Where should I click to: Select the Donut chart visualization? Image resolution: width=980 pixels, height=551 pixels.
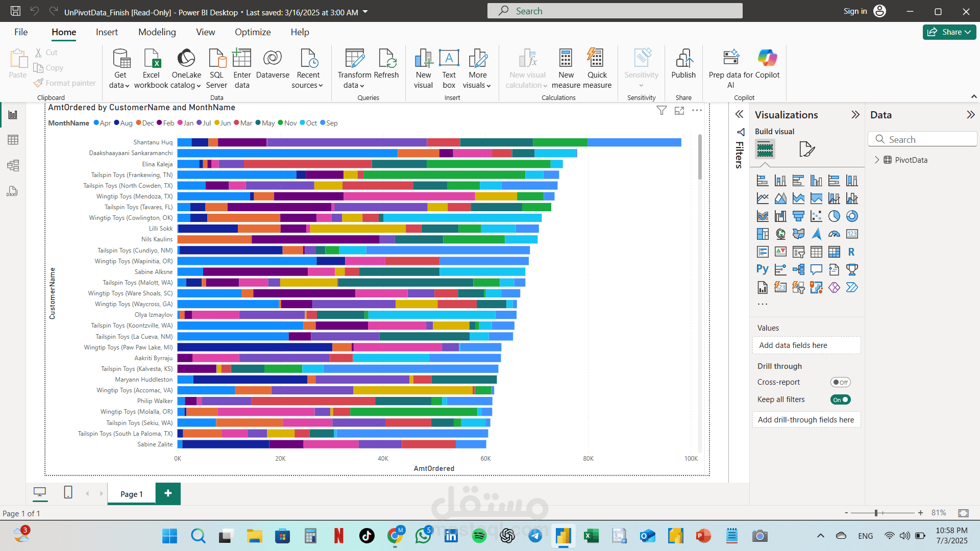click(852, 216)
